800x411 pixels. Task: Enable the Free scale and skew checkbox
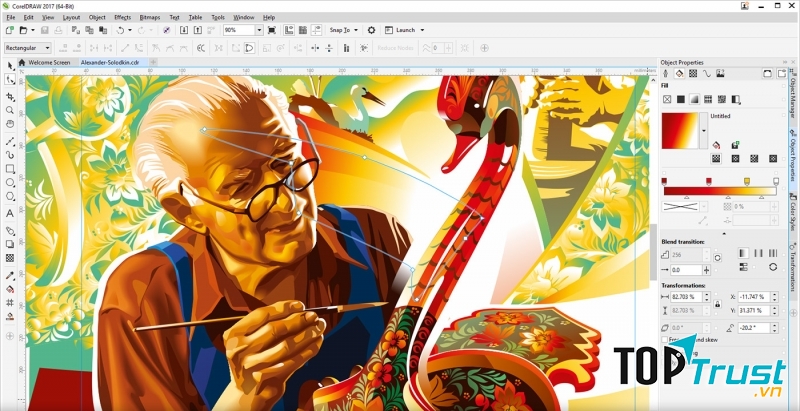(665, 340)
